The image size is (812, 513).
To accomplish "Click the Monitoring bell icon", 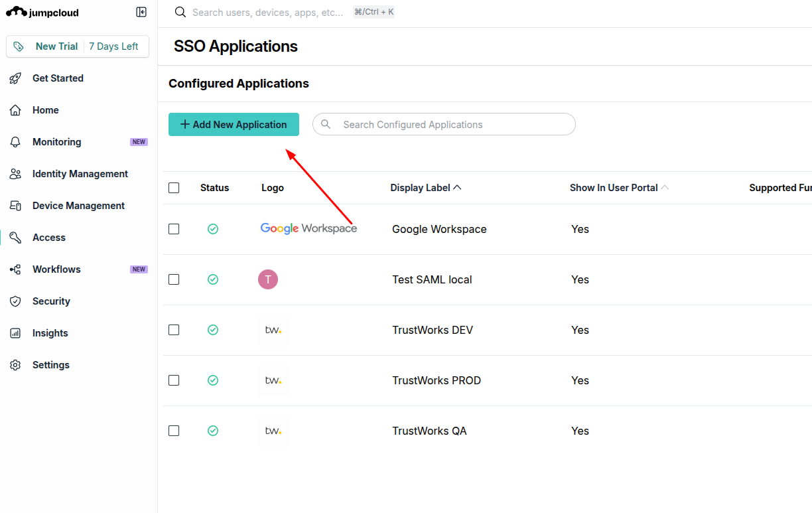I will point(15,142).
